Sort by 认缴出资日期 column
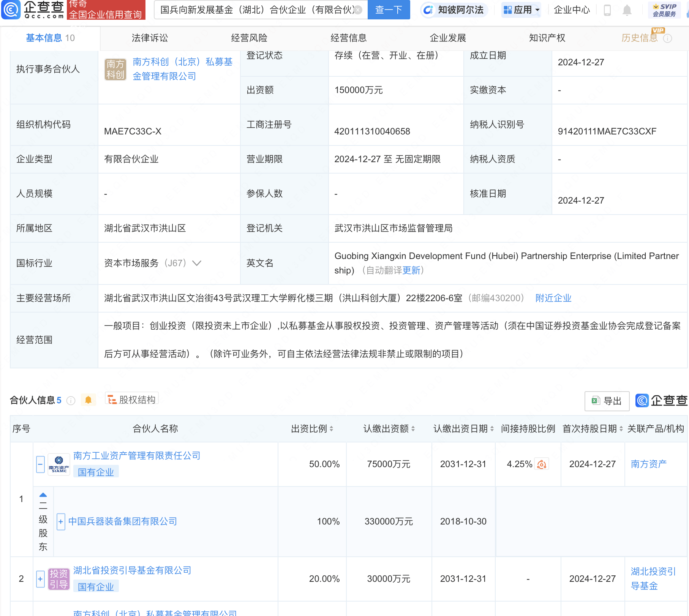Image resolution: width=689 pixels, height=616 pixels. tap(492, 429)
